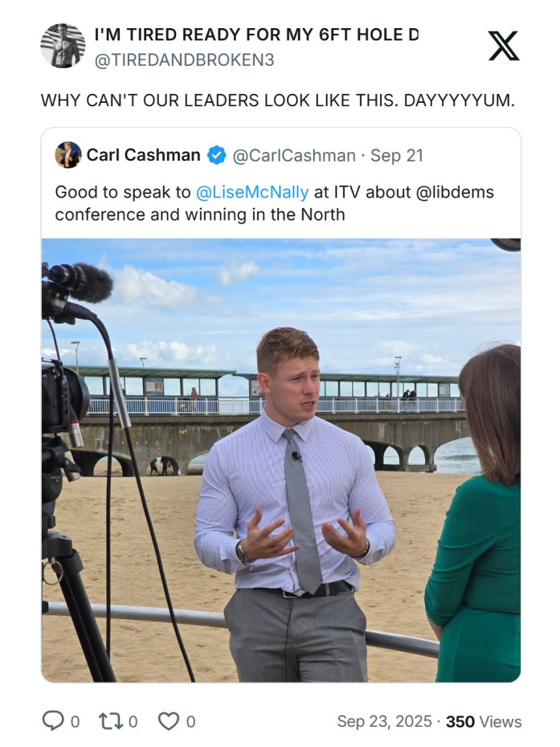Screen dimensions: 560x747
Task: Like the post with the heart icon
Action: [x=169, y=720]
